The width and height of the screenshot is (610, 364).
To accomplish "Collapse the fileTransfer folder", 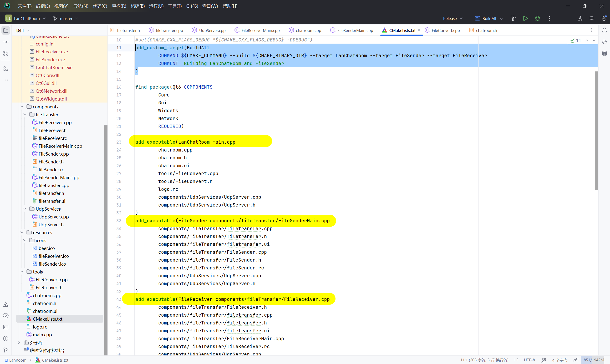I will click(x=25, y=115).
